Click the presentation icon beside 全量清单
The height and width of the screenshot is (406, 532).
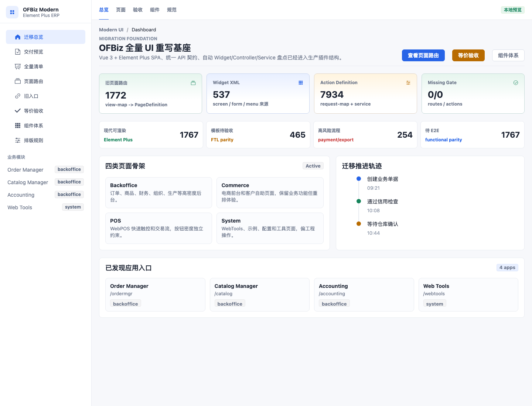pyautogui.click(x=17, y=66)
